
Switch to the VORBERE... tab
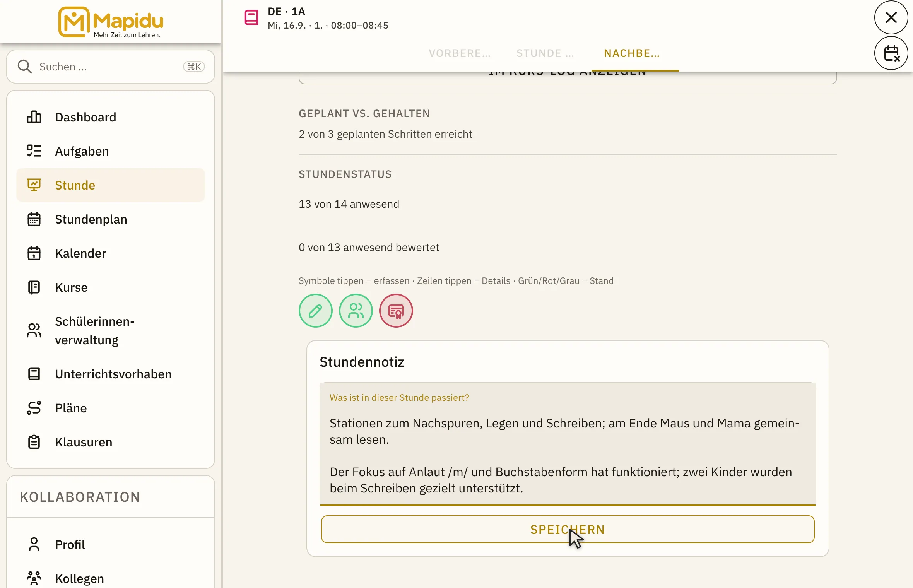460,53
